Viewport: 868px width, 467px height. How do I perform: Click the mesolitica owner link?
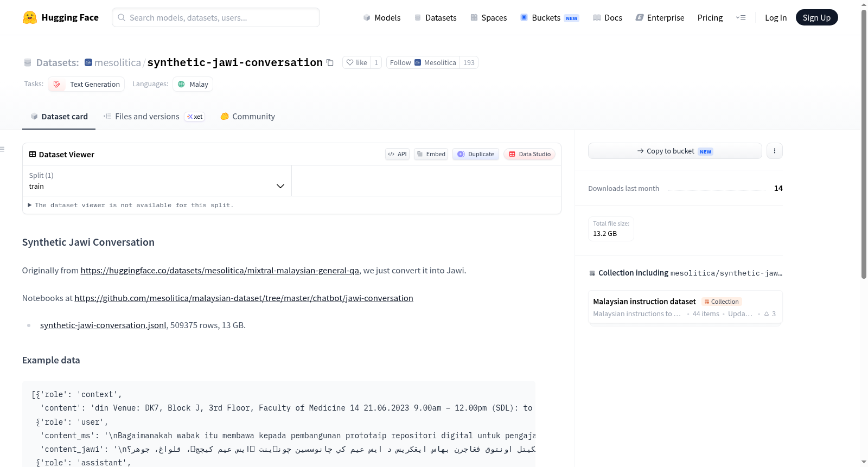118,62
